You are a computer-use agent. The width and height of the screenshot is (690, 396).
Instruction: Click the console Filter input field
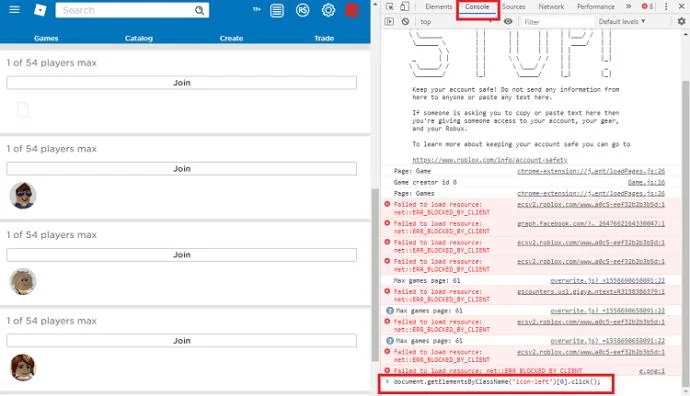pos(557,22)
